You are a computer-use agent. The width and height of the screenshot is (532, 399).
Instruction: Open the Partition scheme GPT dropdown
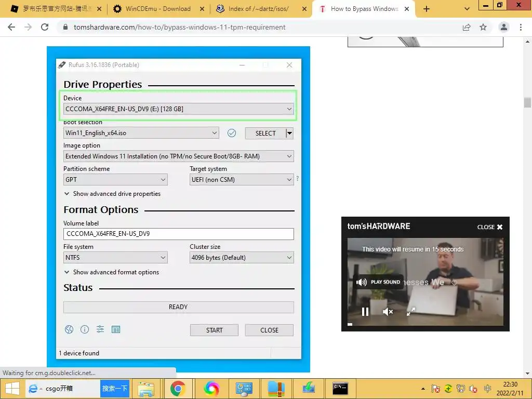(115, 179)
